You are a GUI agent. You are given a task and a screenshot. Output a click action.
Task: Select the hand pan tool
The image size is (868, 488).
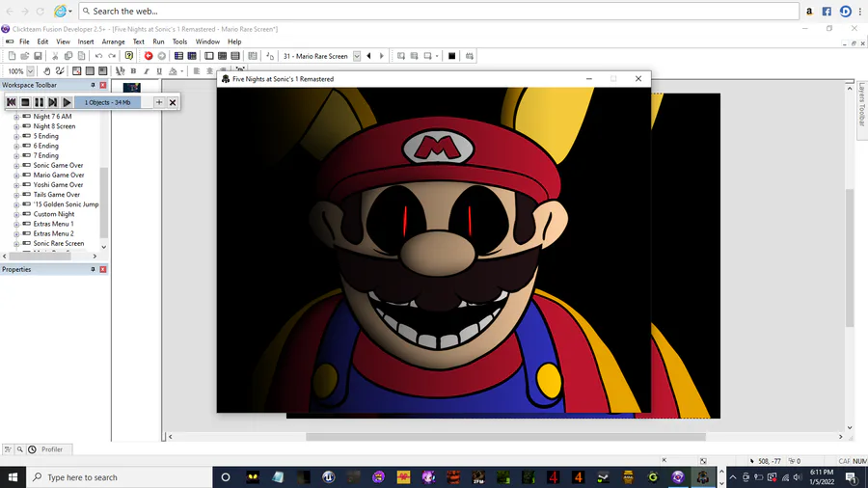point(46,70)
